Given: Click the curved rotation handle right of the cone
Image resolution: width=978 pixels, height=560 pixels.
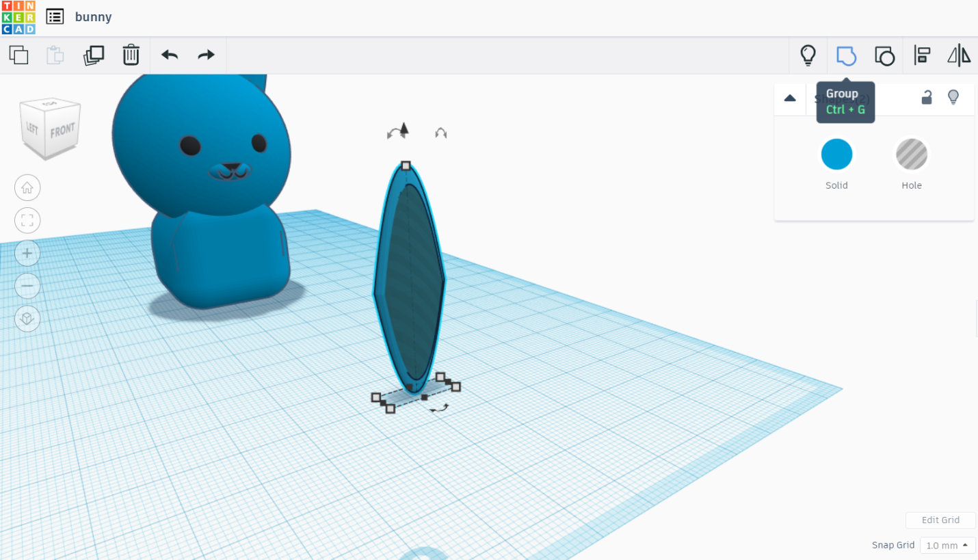Looking at the screenshot, I should coord(441,133).
